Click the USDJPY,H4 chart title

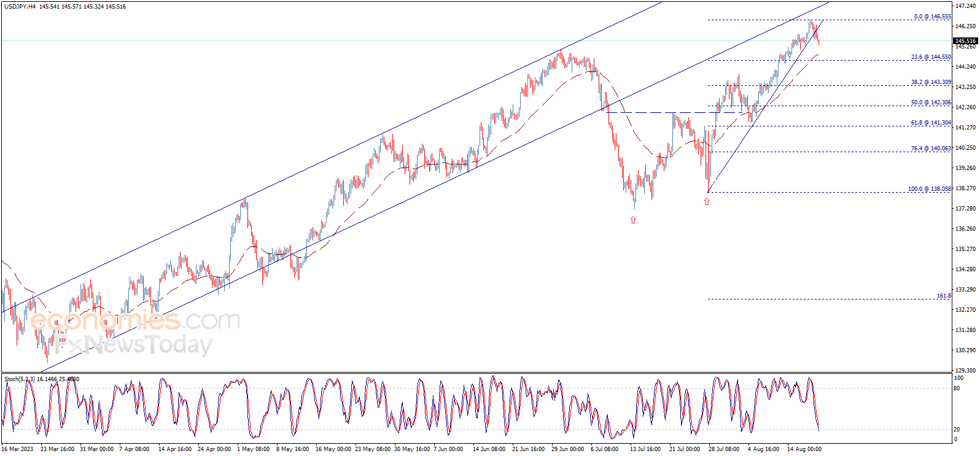point(20,7)
